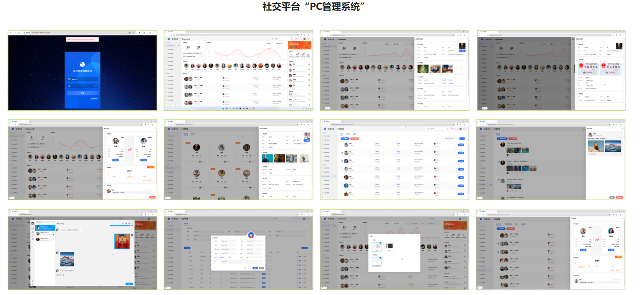Open the content review screenshot with photo posts

coord(550,160)
